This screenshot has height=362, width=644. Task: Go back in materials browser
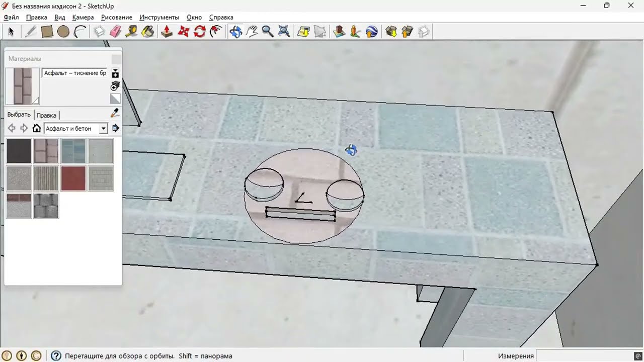(x=12, y=128)
